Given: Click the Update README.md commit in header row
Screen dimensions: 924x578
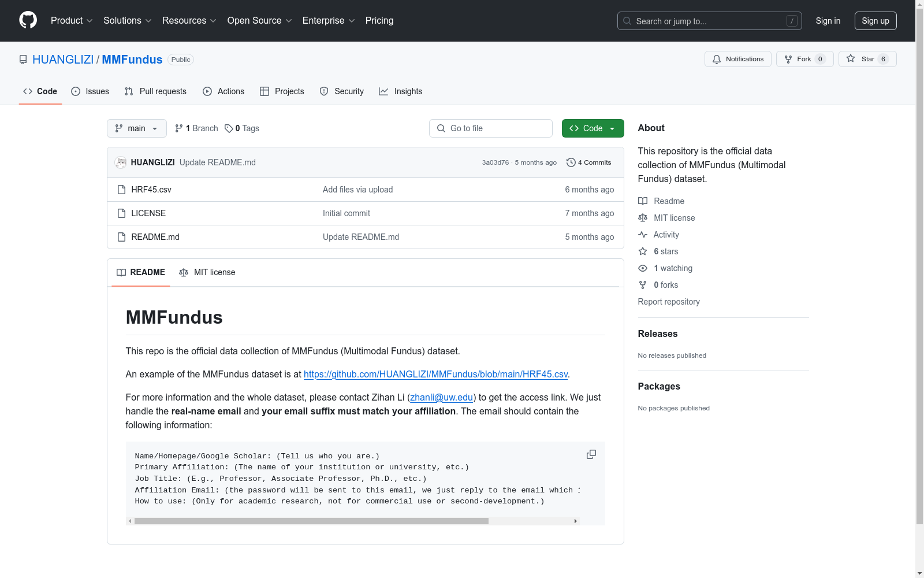Looking at the screenshot, I should click(x=218, y=162).
